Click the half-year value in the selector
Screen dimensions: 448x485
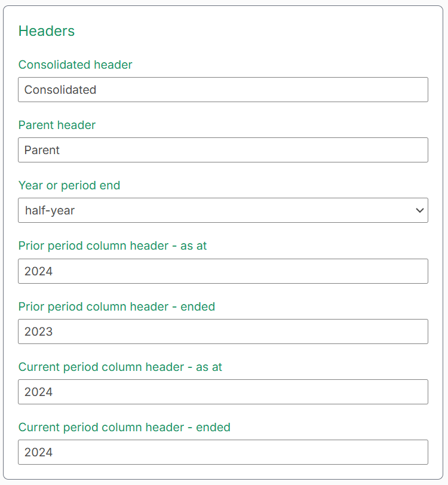[44, 210]
